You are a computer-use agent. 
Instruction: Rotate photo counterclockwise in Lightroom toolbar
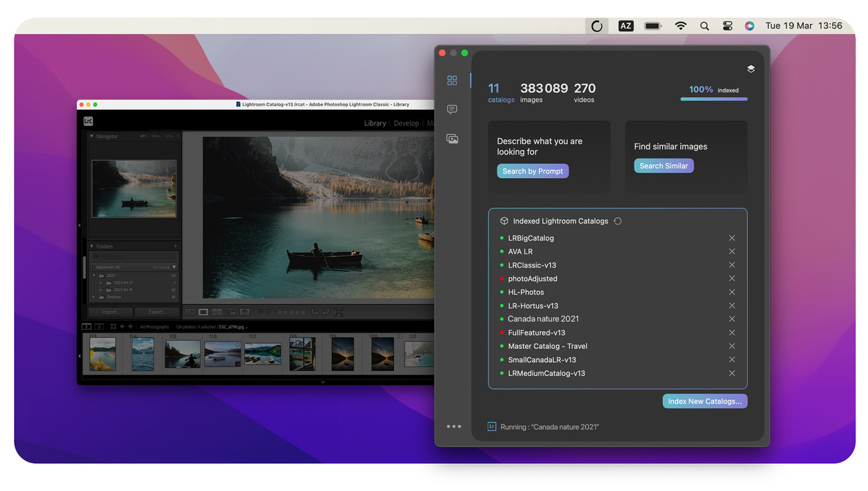315,312
